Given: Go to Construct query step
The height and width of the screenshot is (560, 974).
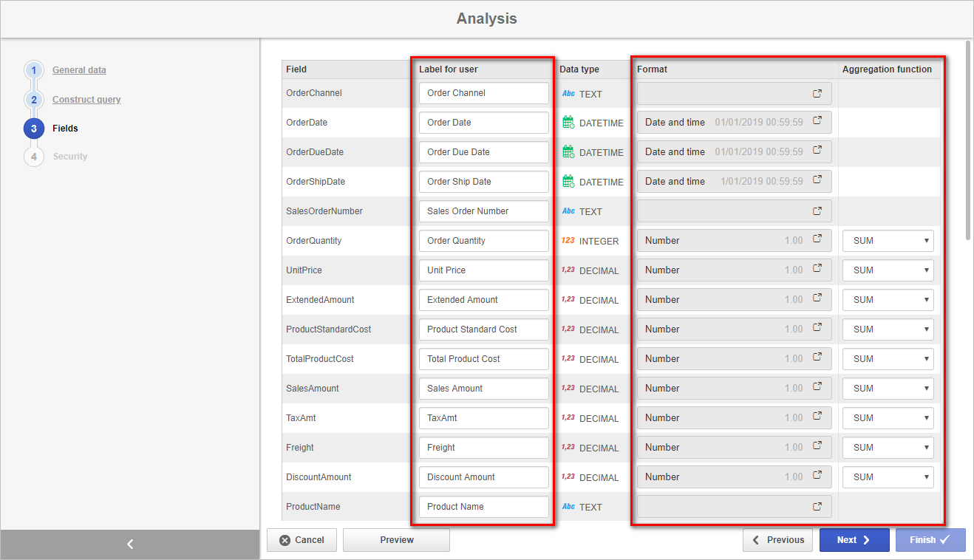Looking at the screenshot, I should [86, 100].
